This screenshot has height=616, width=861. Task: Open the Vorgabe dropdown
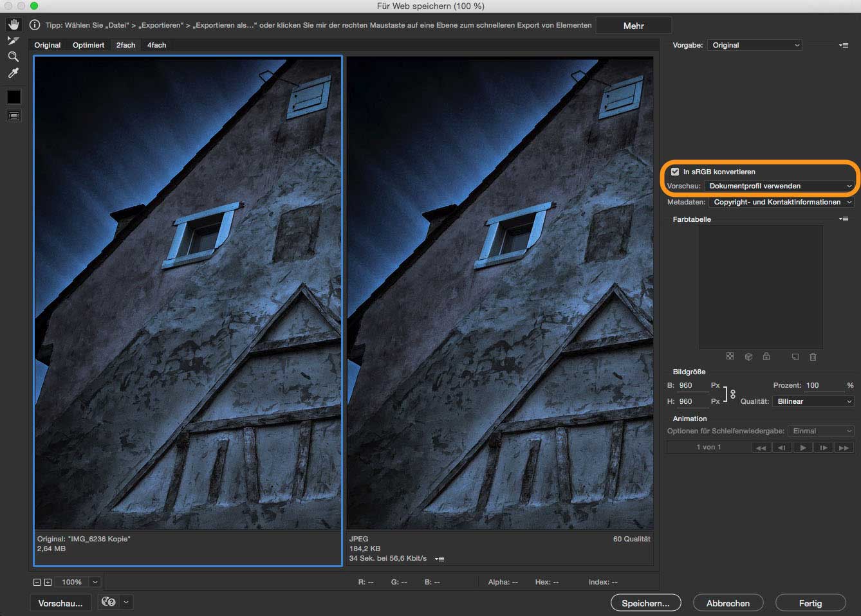tap(755, 45)
